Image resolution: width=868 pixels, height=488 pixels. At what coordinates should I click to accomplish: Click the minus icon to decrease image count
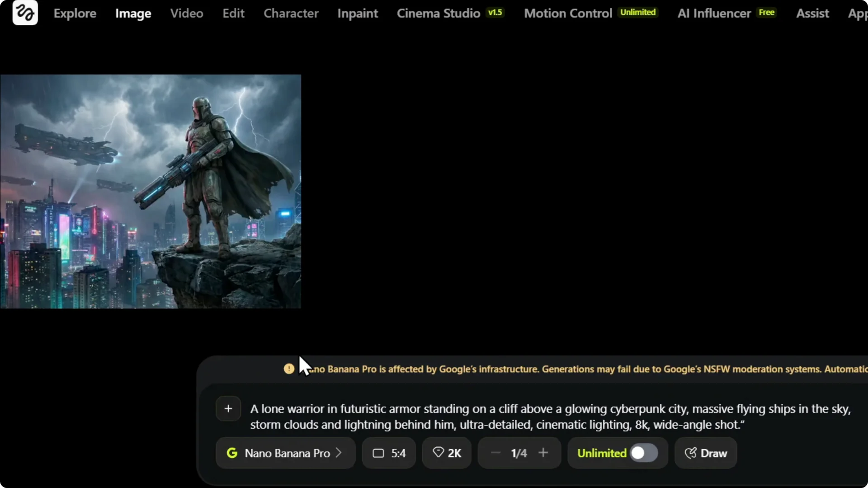[495, 453]
